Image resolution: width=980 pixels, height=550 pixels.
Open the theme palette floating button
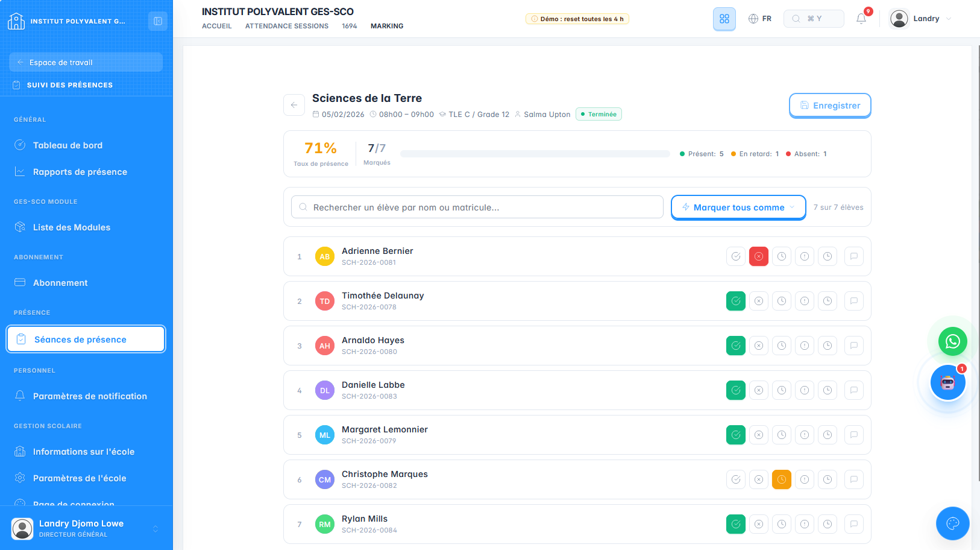click(x=952, y=523)
